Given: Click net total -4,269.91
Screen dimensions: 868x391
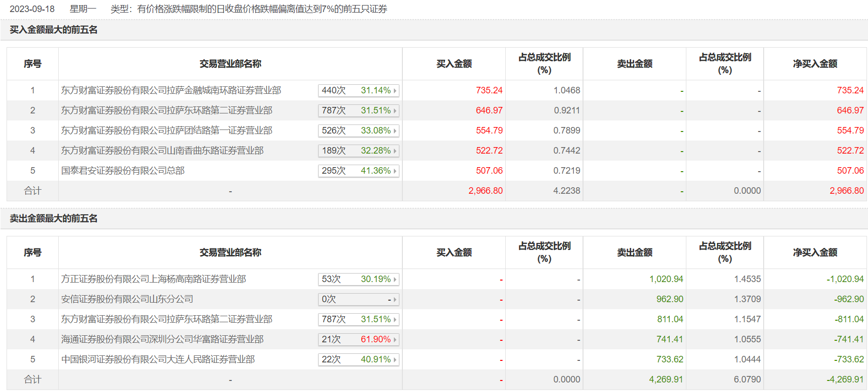Looking at the screenshot, I should tap(845, 379).
